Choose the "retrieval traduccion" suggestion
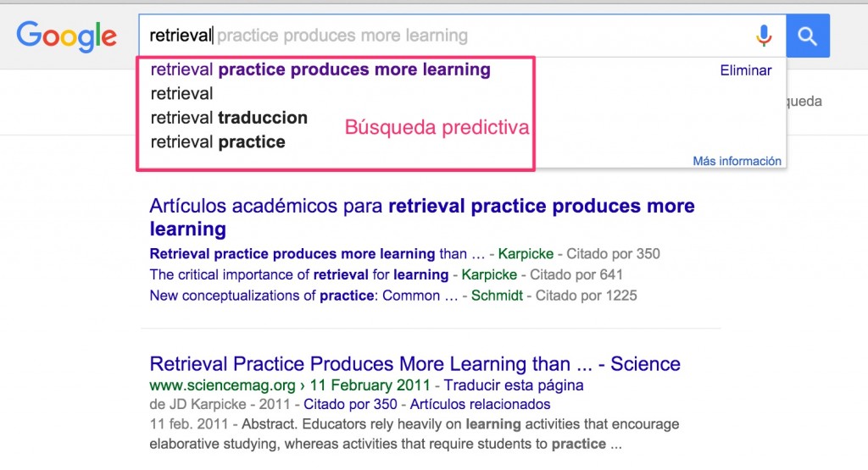The height and width of the screenshot is (470, 868). tap(229, 118)
